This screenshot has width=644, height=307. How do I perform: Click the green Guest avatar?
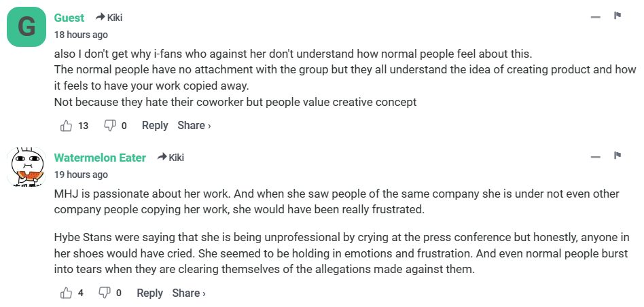(26, 28)
